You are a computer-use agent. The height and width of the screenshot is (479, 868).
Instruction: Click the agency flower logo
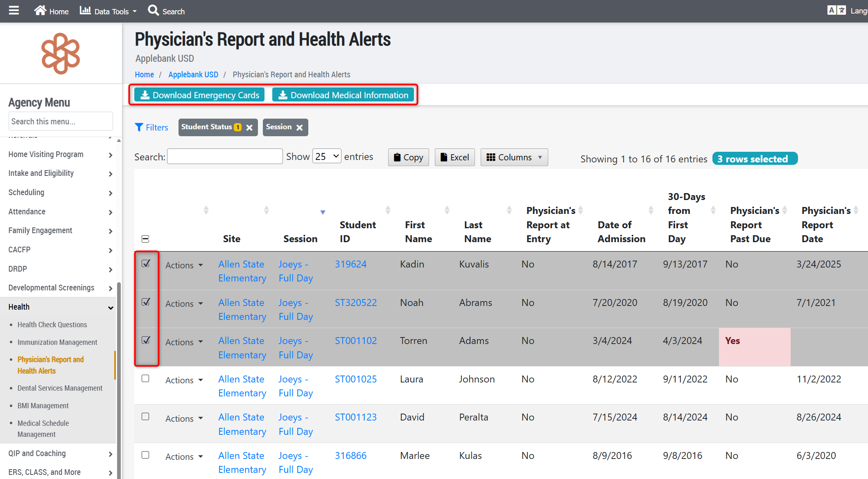pyautogui.click(x=61, y=54)
